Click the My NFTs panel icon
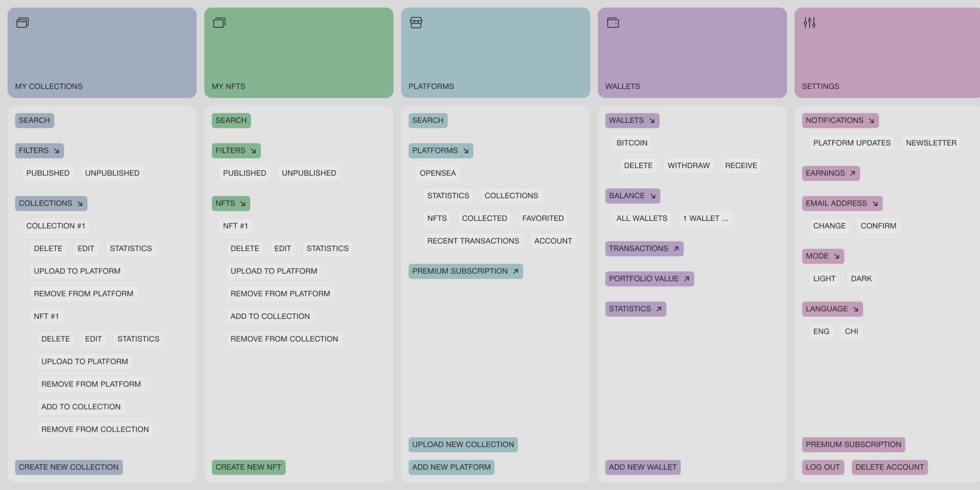980x490 pixels. (219, 23)
